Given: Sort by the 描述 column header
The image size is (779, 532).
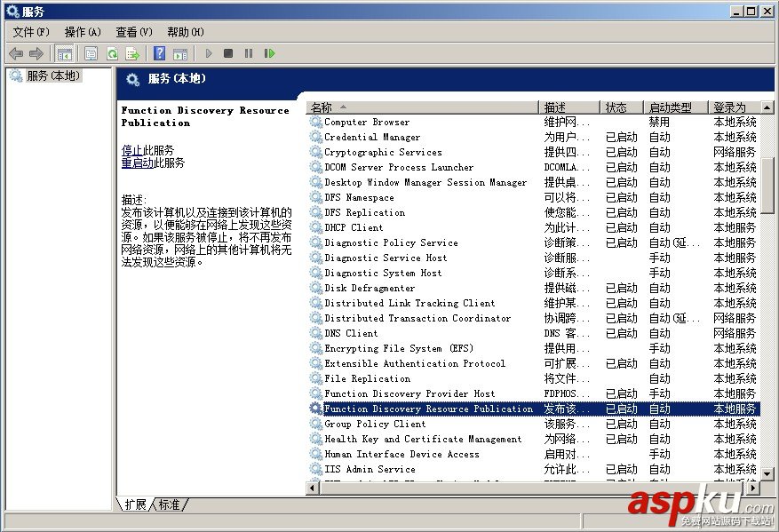Looking at the screenshot, I should coord(569,107).
